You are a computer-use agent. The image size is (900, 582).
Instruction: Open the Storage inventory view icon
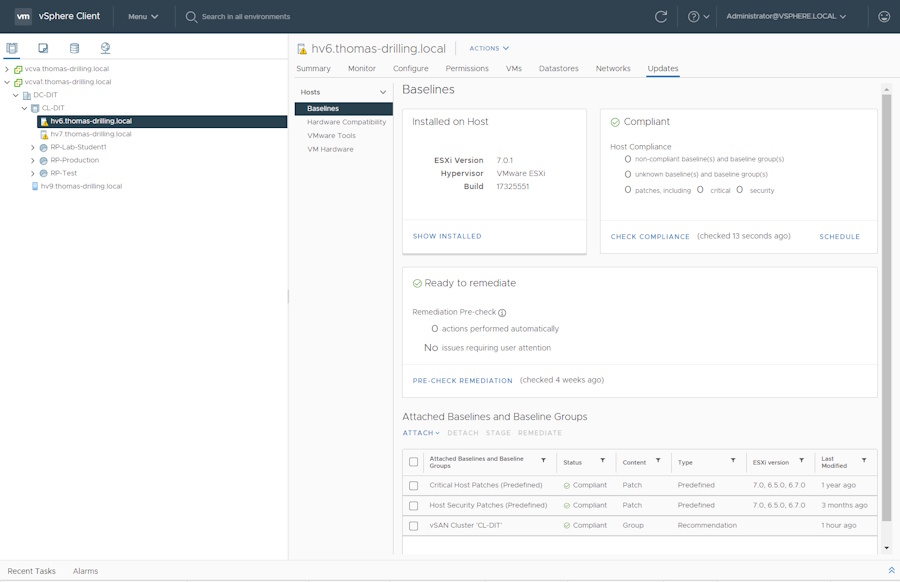tap(74, 48)
